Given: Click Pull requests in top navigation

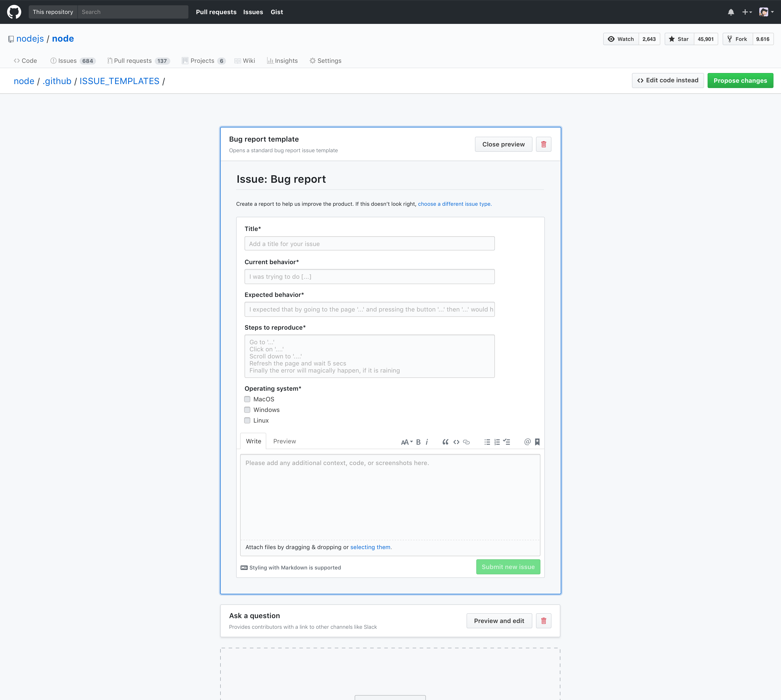Looking at the screenshot, I should (x=216, y=12).
